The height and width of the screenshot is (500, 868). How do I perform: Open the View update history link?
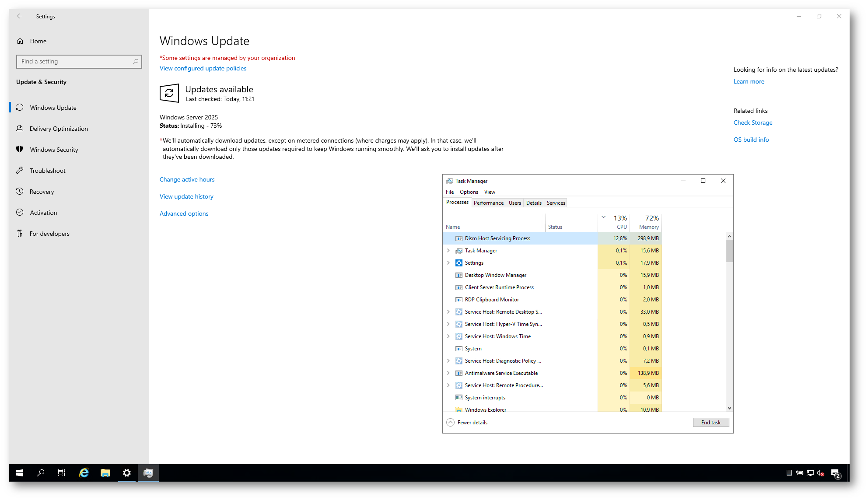click(186, 197)
